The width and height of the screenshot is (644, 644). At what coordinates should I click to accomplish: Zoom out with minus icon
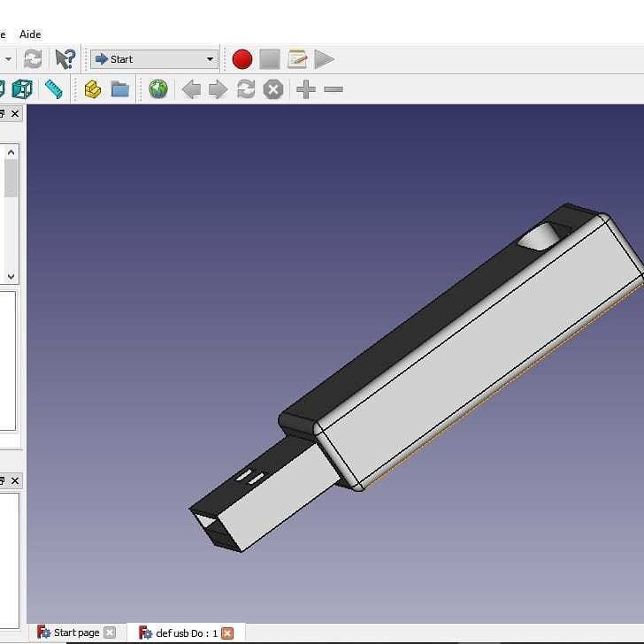point(333,89)
